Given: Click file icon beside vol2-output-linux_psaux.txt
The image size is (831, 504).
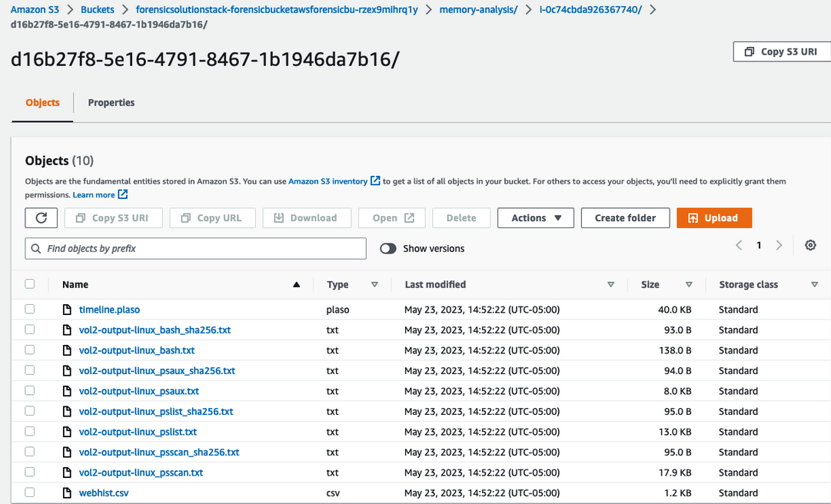Looking at the screenshot, I should pyautogui.click(x=67, y=391).
